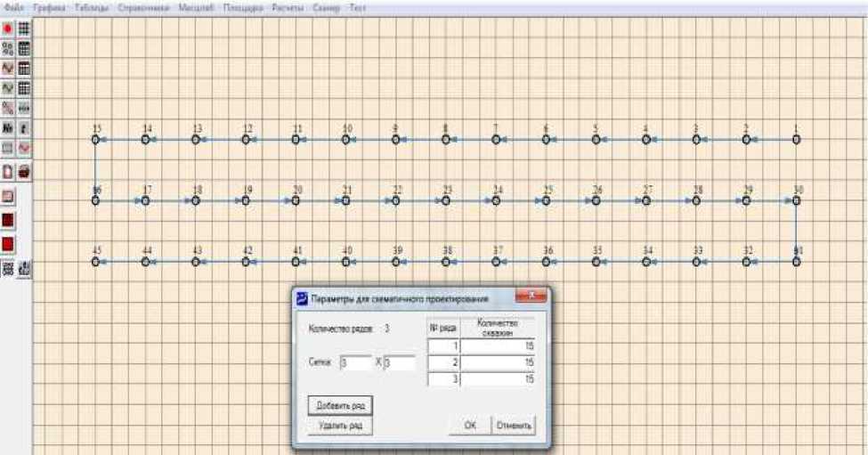
Task: Open the Сканер menu
Action: [x=326, y=8]
